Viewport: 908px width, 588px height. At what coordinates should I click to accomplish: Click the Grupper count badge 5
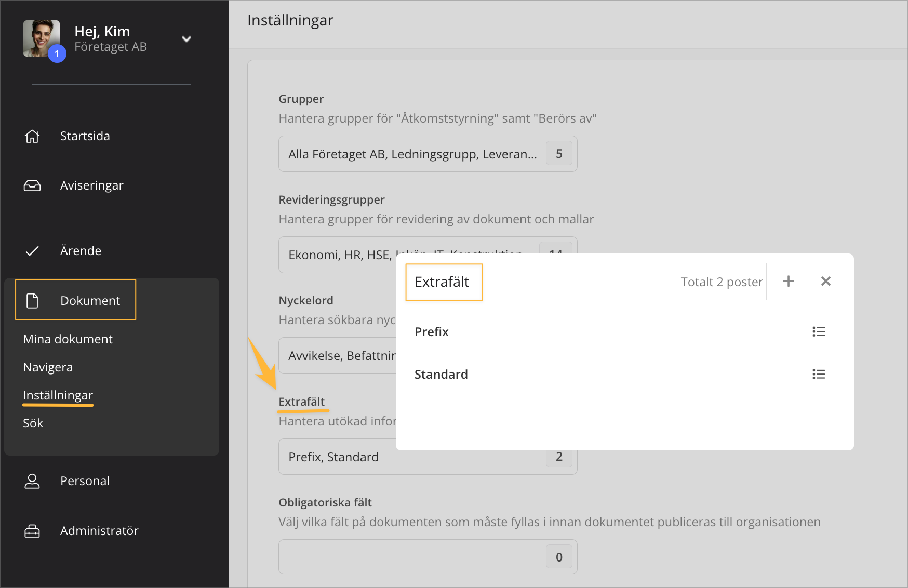click(559, 154)
